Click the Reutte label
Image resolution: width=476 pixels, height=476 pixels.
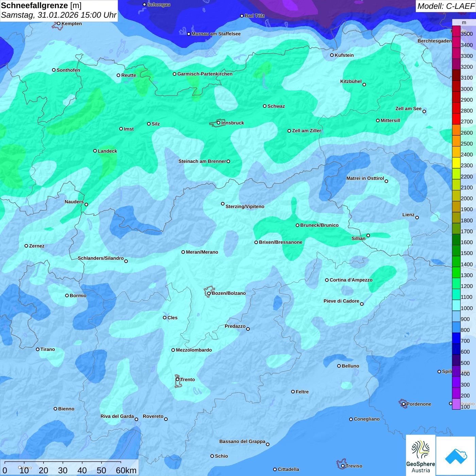click(129, 75)
